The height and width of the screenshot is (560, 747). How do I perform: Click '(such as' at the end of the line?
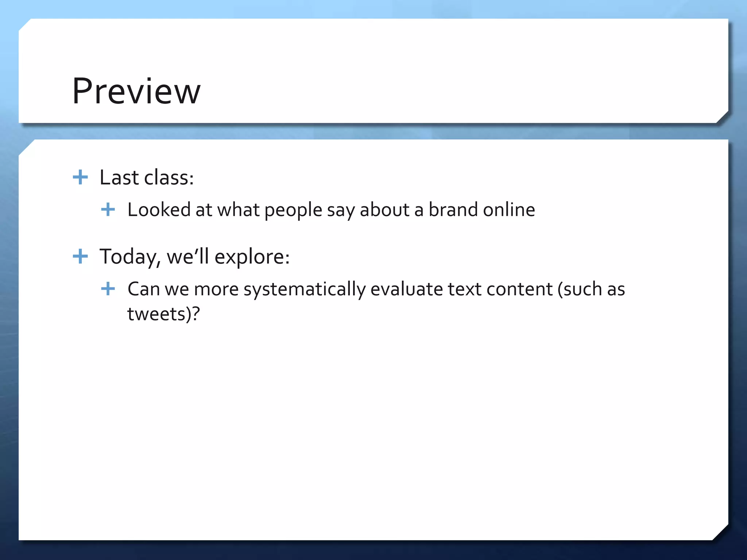pos(591,289)
